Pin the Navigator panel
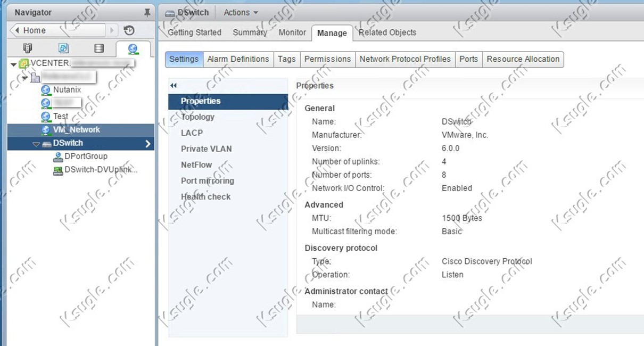 (147, 12)
